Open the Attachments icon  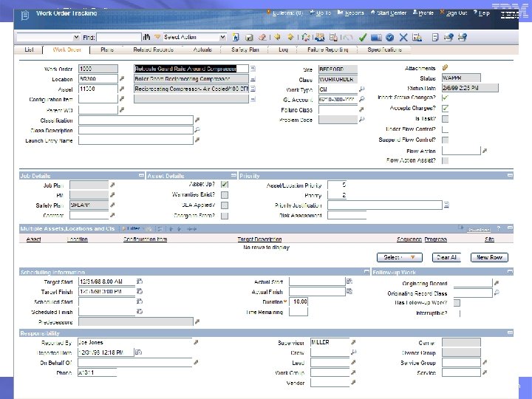click(445, 68)
